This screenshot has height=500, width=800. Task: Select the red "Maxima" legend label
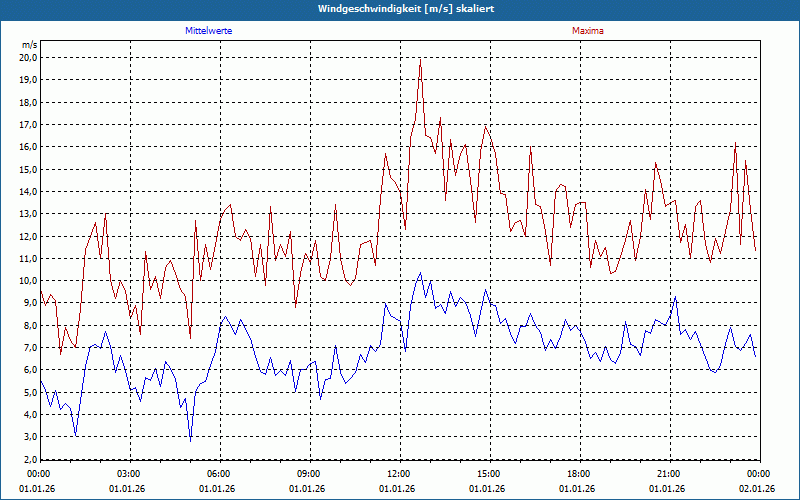588,31
